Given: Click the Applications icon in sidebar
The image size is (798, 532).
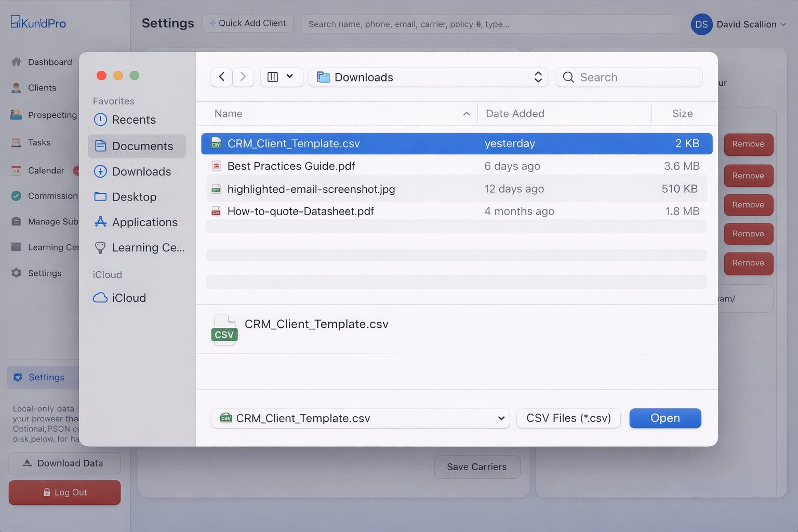Looking at the screenshot, I should coord(100,222).
